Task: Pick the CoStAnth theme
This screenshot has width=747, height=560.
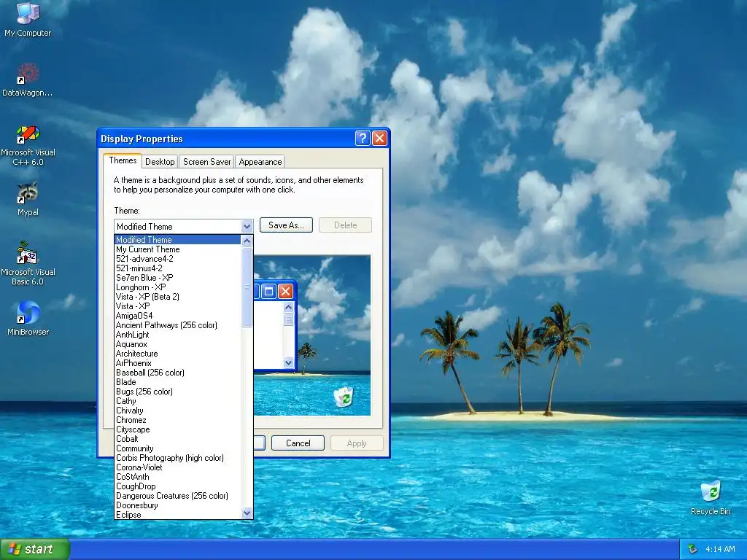Action: pyautogui.click(x=178, y=477)
